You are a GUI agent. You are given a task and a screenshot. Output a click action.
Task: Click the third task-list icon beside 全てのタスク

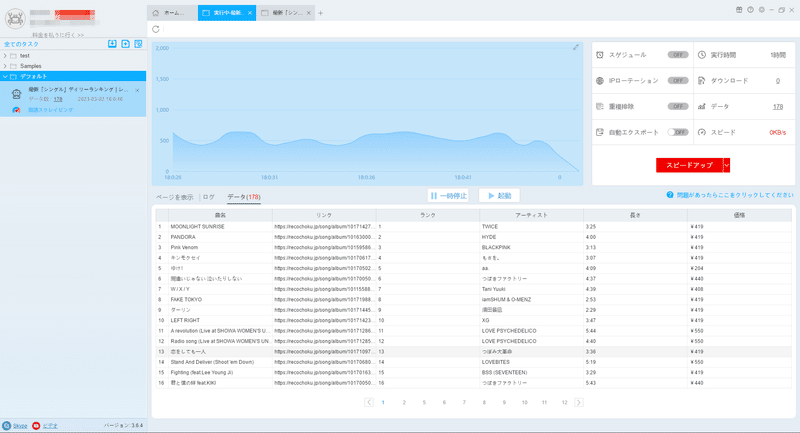tap(138, 44)
